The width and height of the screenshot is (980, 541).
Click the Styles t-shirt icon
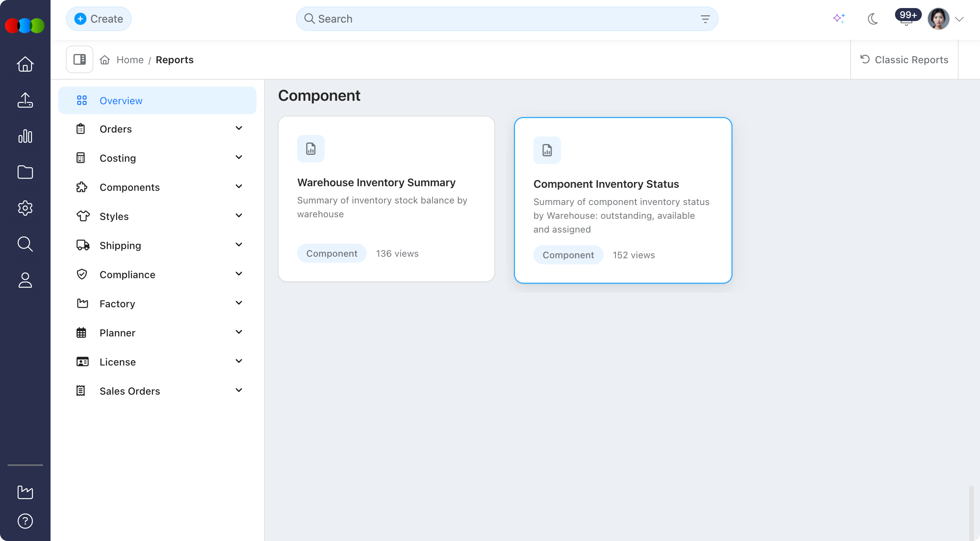(83, 216)
